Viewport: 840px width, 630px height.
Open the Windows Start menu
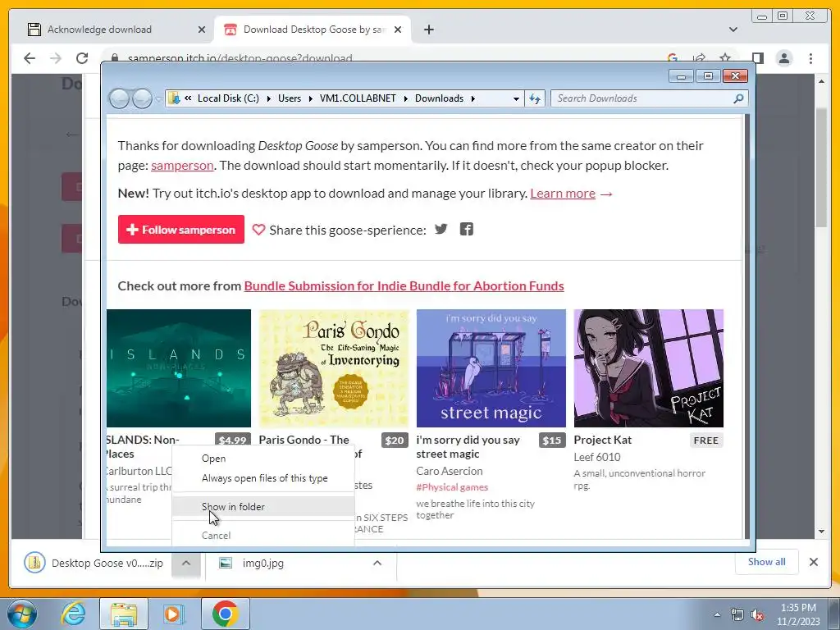pyautogui.click(x=22, y=614)
